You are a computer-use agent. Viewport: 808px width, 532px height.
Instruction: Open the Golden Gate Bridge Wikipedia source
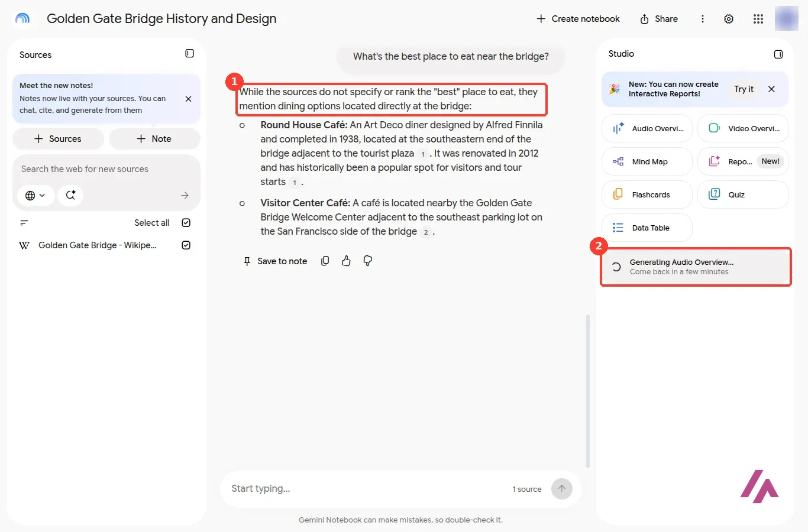tap(98, 245)
